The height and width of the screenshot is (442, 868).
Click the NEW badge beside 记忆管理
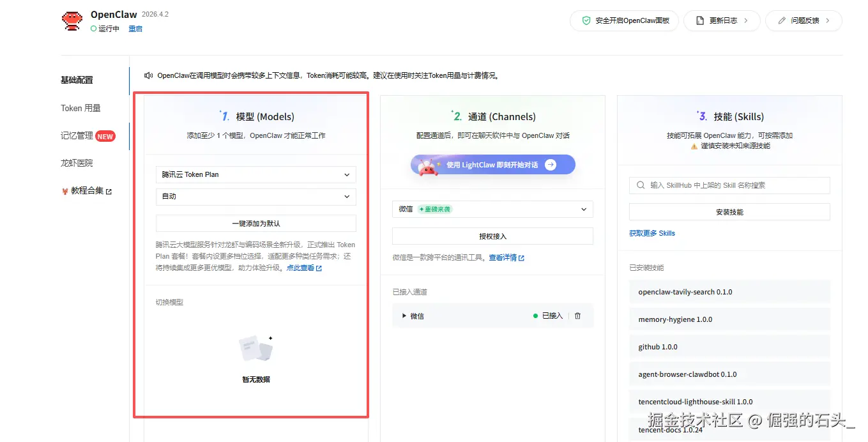click(105, 136)
